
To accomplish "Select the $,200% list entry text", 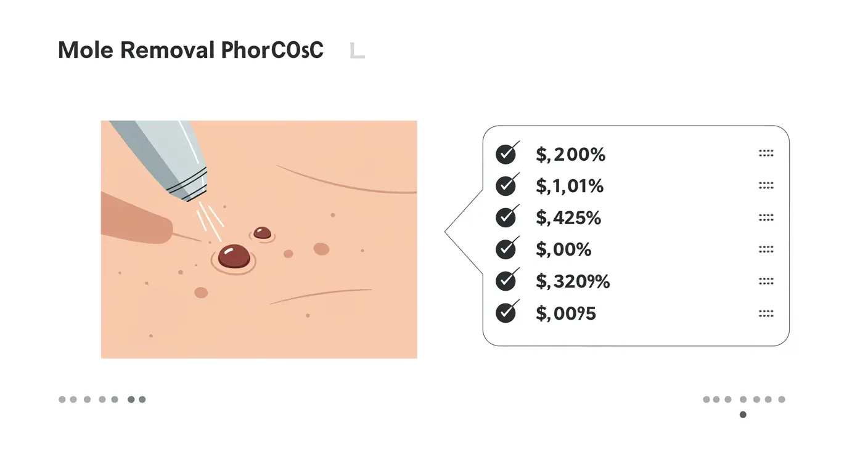I will coord(571,155).
